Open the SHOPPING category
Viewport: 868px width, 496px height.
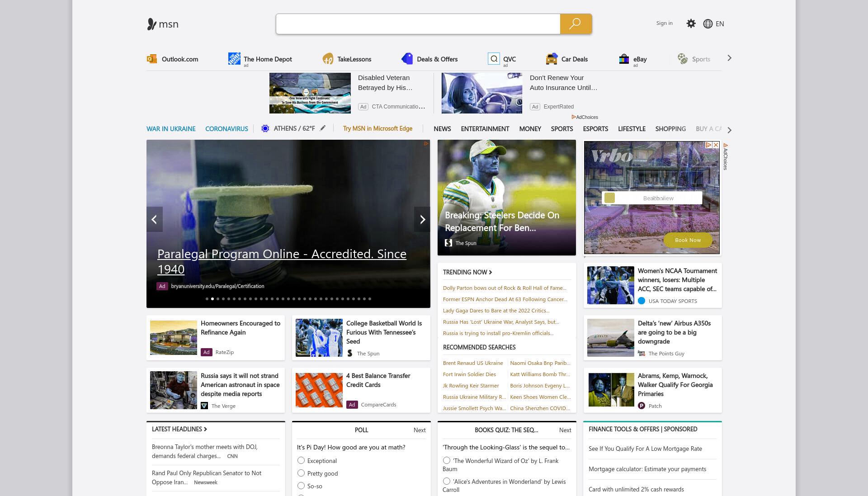point(670,129)
